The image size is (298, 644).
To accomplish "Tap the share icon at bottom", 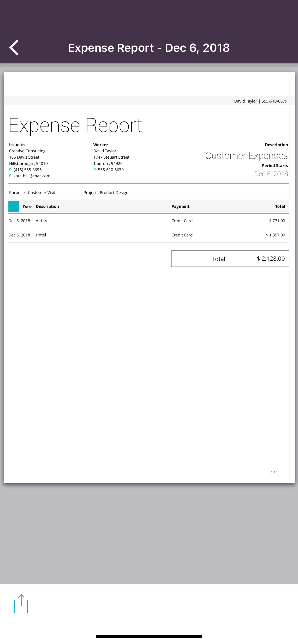I will coord(21,604).
